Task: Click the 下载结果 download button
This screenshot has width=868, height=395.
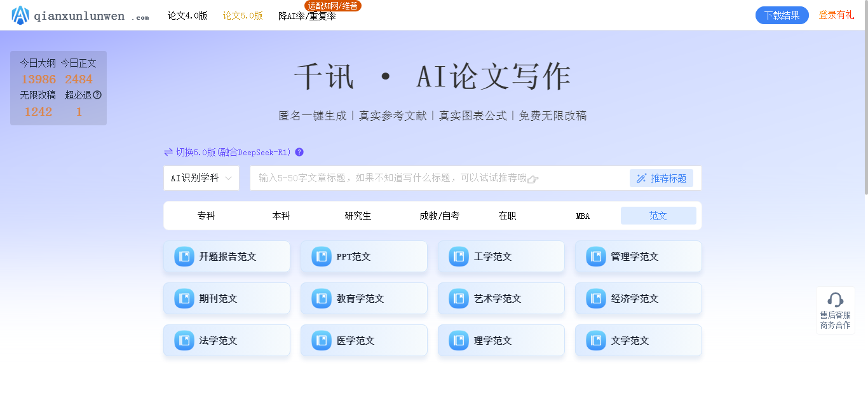Action: (x=782, y=15)
